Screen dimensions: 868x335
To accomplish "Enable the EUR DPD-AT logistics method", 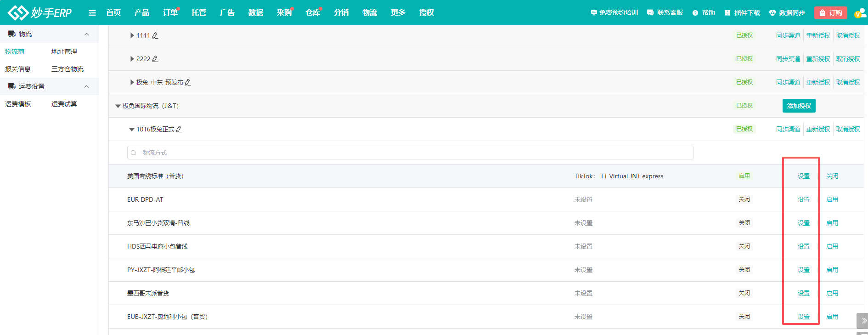I will pyautogui.click(x=832, y=199).
